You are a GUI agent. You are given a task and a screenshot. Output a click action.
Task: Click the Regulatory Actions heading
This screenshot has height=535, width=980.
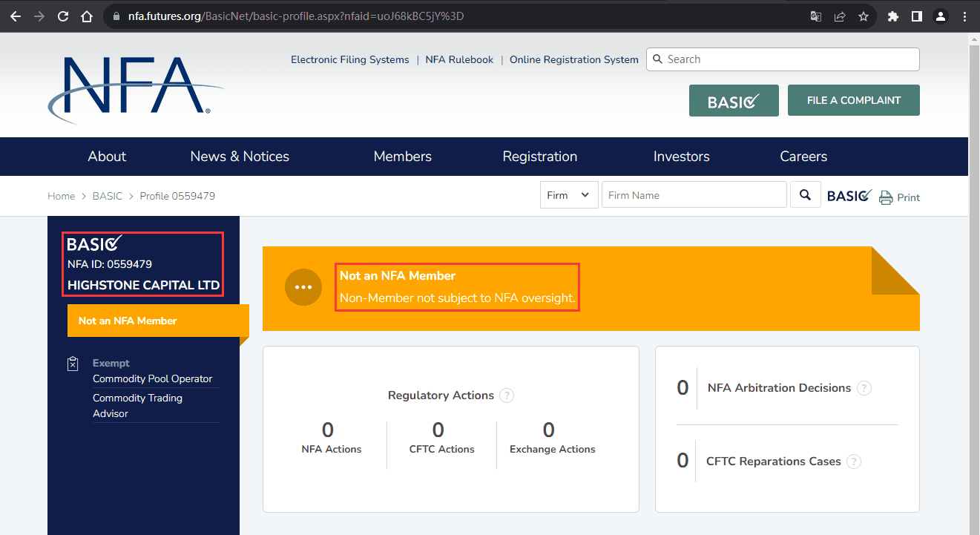click(x=441, y=395)
